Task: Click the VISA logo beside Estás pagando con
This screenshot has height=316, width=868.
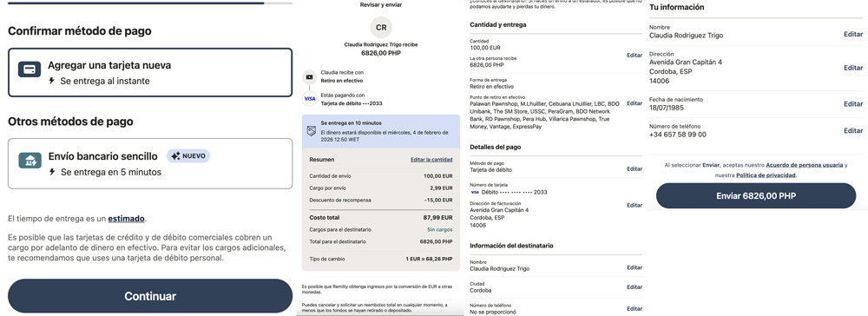Action: coord(310,99)
